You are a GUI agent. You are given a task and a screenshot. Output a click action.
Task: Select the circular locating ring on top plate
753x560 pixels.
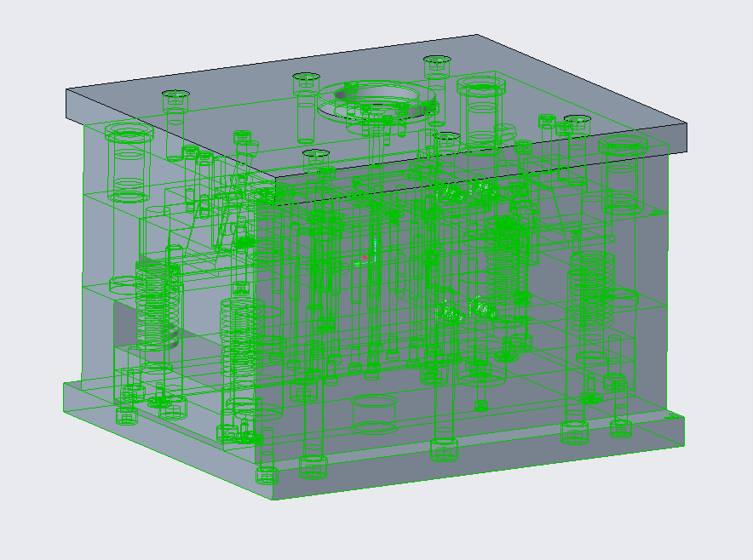point(378,103)
